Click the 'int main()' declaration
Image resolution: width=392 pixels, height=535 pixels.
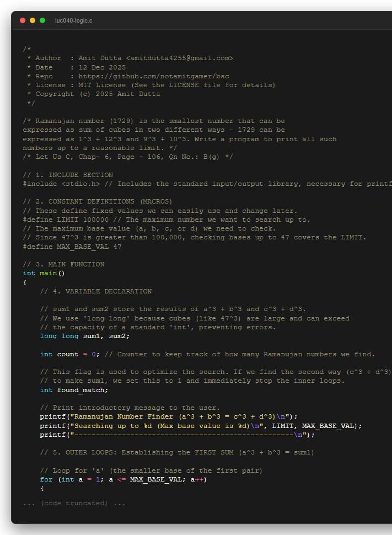click(x=44, y=274)
